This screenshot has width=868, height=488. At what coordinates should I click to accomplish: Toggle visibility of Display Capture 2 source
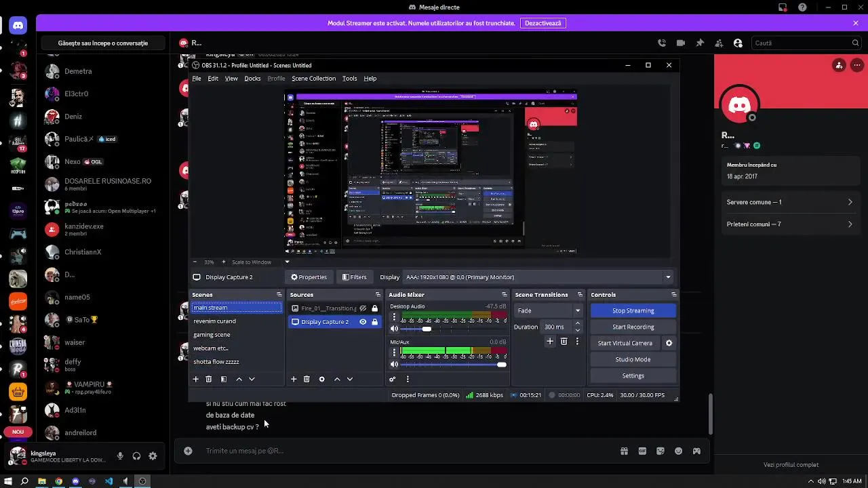point(363,322)
